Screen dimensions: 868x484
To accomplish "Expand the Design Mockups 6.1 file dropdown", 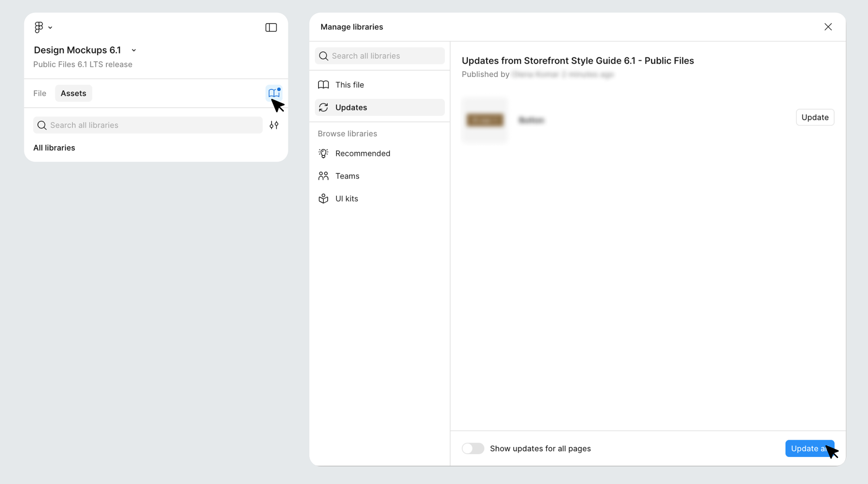I will point(134,50).
